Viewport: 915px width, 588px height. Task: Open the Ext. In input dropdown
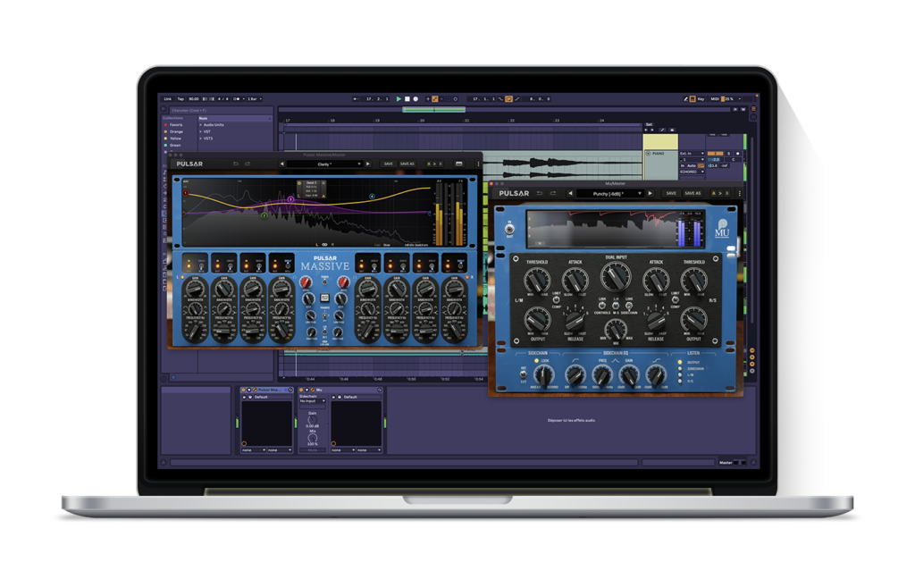692,154
